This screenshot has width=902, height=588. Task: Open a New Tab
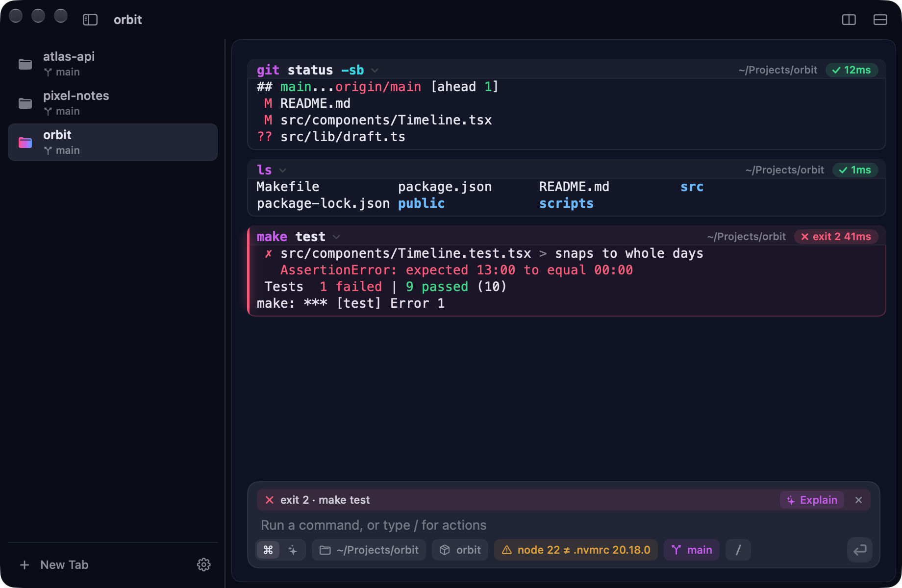54,565
